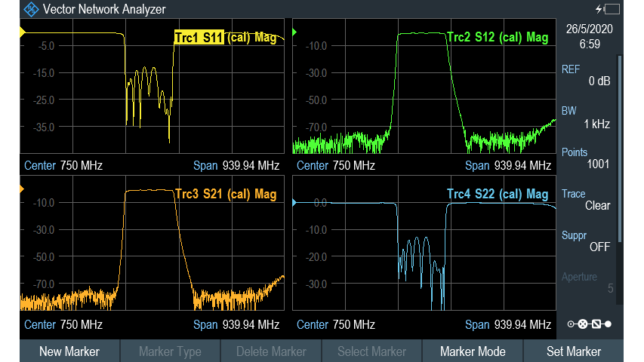This screenshot has width=644, height=362.
Task: Open the BW 1 kHz setting
Action: click(587, 118)
